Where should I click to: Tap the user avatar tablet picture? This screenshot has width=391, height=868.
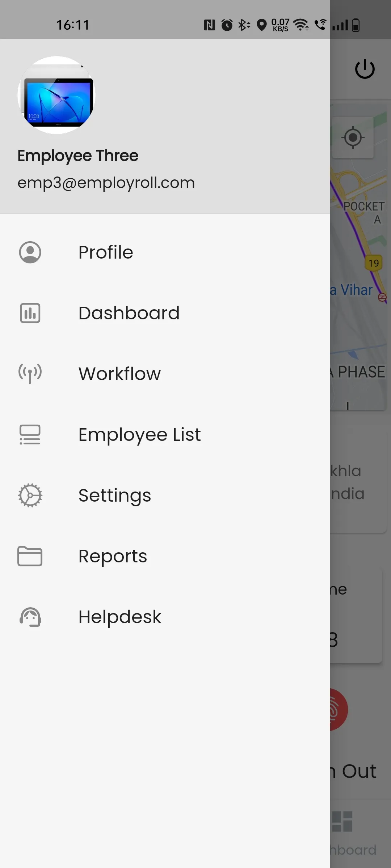click(x=56, y=95)
